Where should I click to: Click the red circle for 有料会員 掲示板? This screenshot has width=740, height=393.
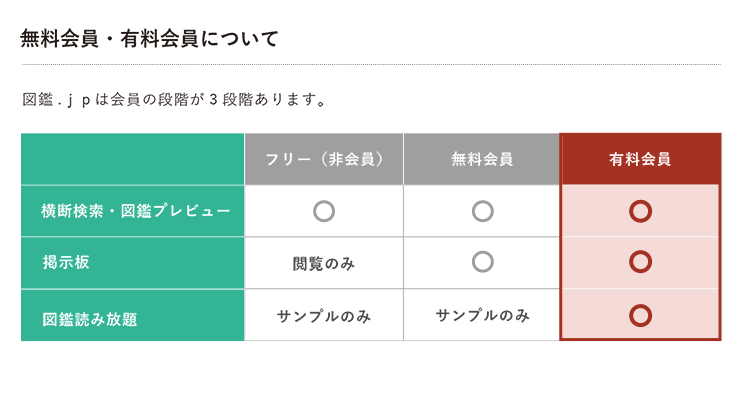tap(640, 262)
